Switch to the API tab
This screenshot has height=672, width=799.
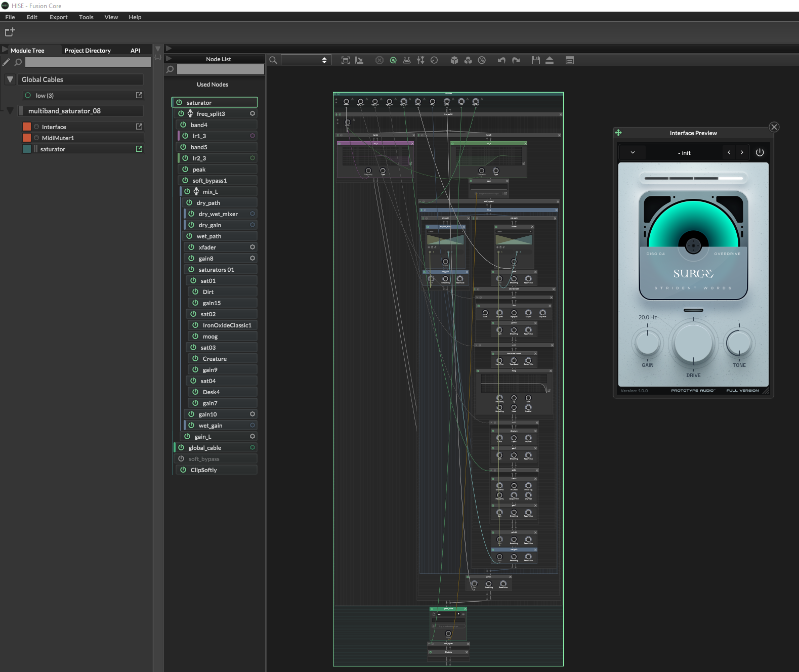coord(135,51)
